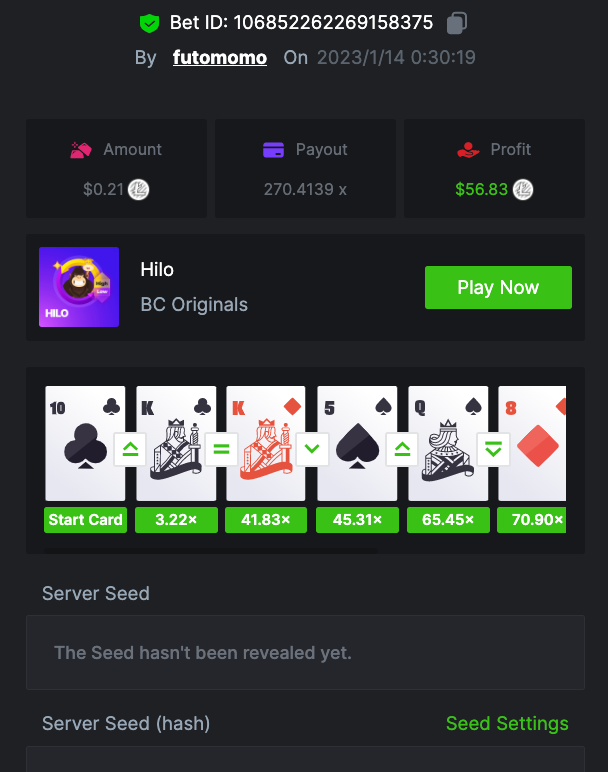The height and width of the screenshot is (772, 608).
Task: Click the Amount gems icon
Action: coord(81,150)
